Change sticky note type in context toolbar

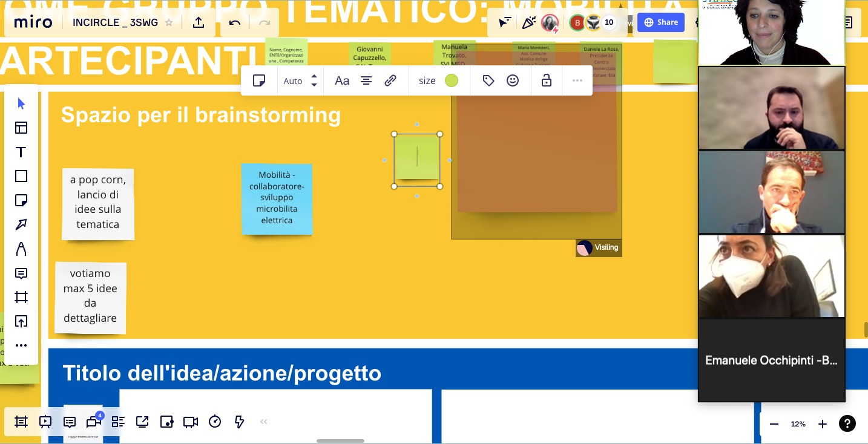click(259, 80)
